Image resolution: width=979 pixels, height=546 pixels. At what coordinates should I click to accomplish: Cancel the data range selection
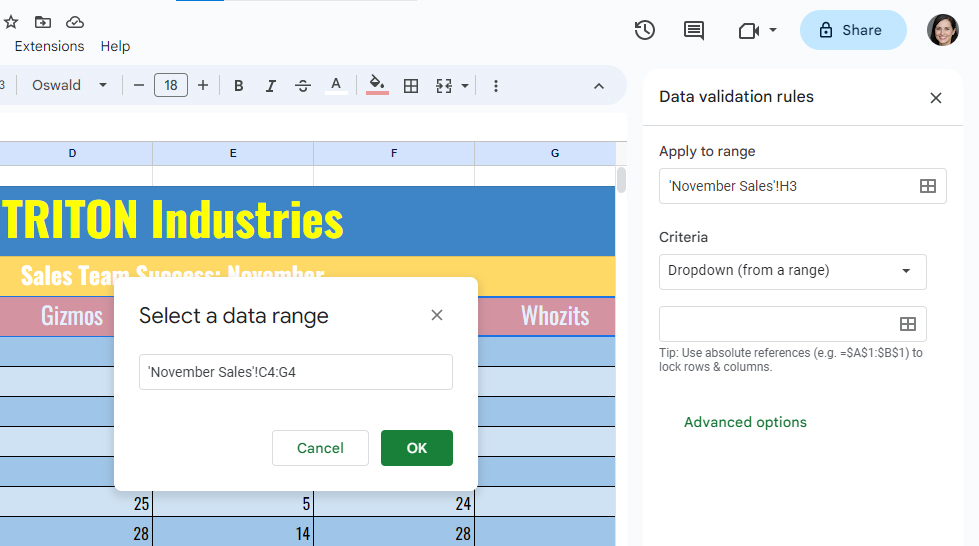coord(320,448)
